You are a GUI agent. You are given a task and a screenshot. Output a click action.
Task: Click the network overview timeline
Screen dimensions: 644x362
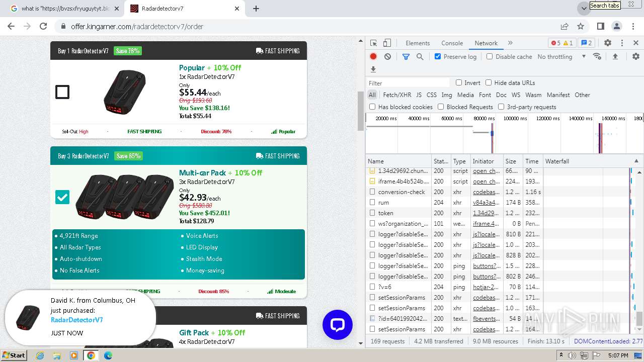coord(504,134)
